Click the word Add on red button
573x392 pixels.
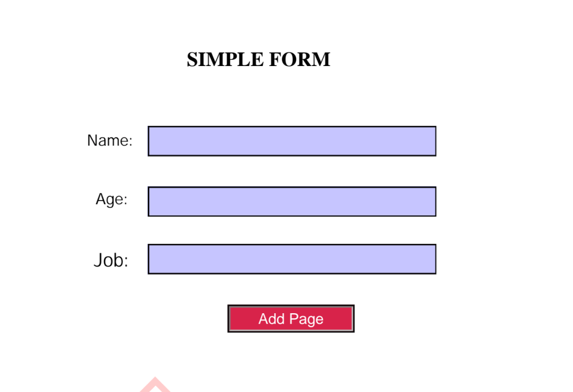[x=271, y=319]
